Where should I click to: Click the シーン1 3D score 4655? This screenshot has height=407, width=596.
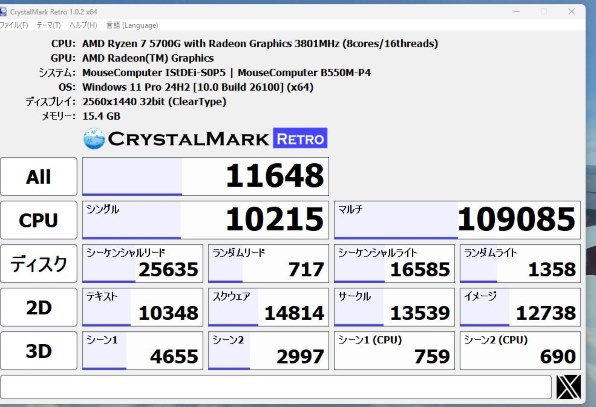point(143,351)
